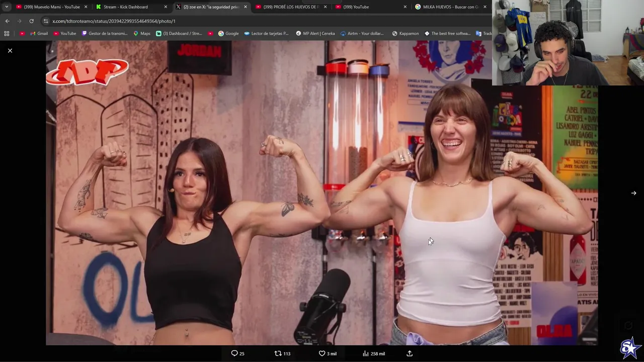The height and width of the screenshot is (362, 644).
Task: Go to the next photo arrow
Action: 633,193
